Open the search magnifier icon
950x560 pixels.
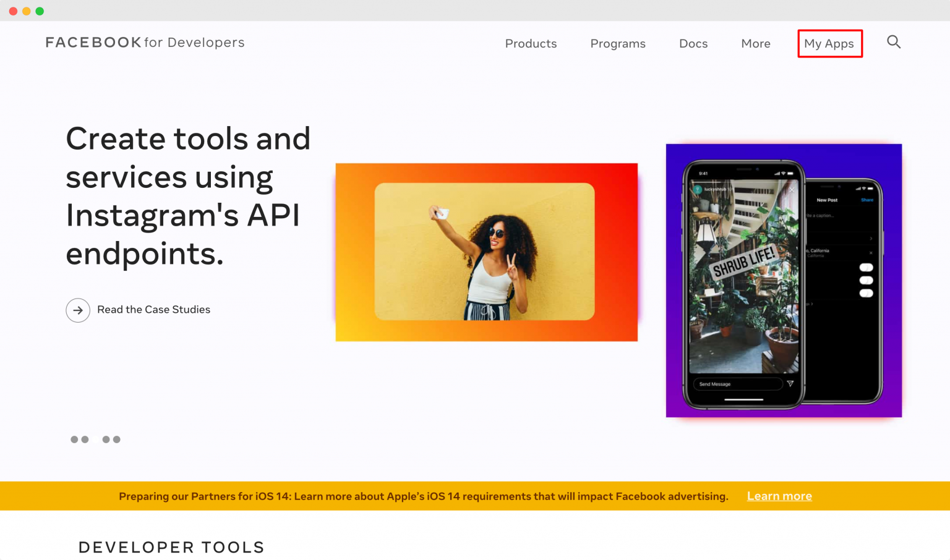(893, 42)
